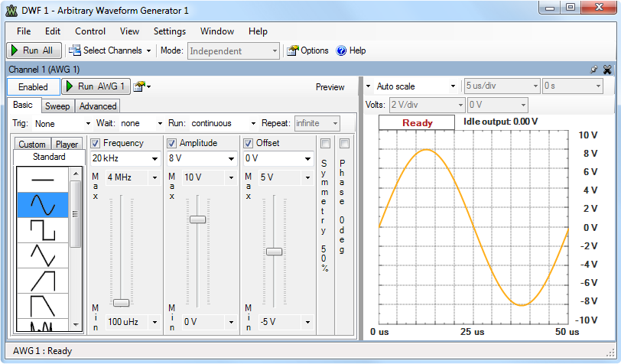This screenshot has height=364, width=621.
Task: Click the Run AWG 1 button
Action: 96,86
